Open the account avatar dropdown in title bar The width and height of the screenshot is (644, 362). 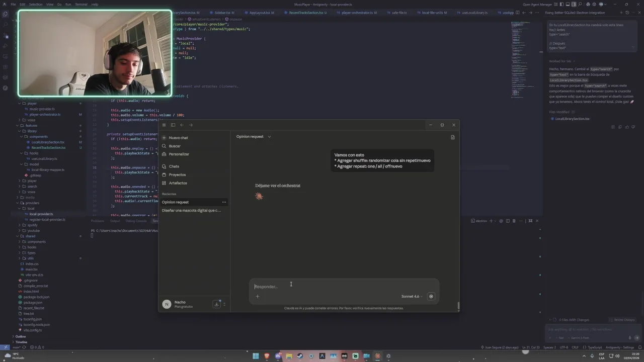click(x=602, y=4)
